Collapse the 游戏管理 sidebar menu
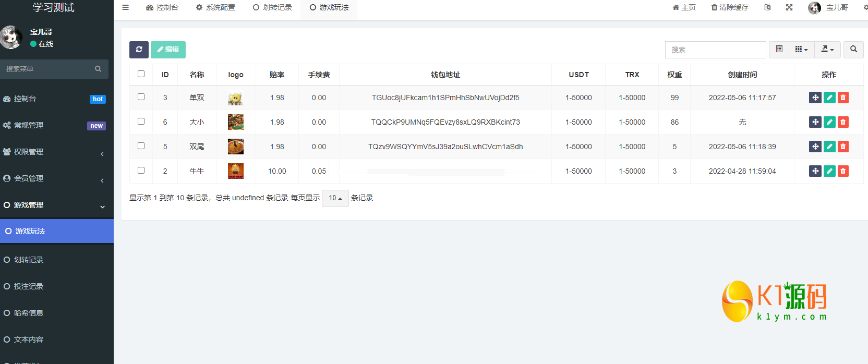This screenshot has height=364, width=868. (x=56, y=205)
